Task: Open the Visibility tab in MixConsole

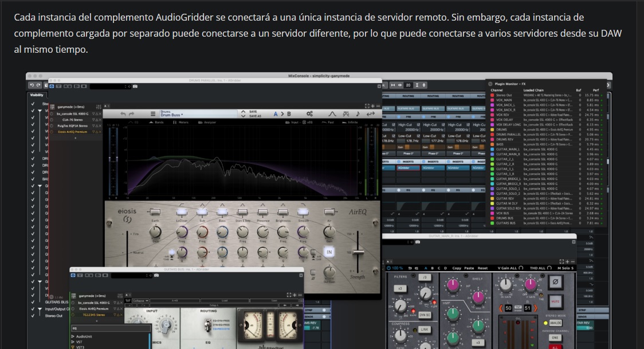Action: [37, 95]
